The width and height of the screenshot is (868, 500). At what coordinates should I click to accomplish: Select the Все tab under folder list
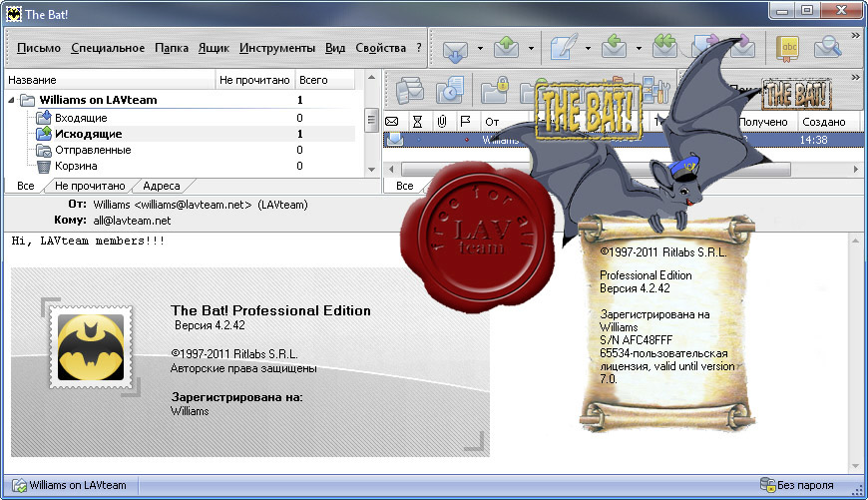click(26, 186)
